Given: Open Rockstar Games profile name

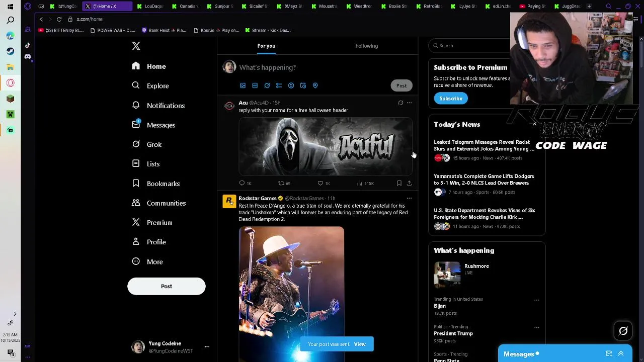Looking at the screenshot, I should pos(258,198).
